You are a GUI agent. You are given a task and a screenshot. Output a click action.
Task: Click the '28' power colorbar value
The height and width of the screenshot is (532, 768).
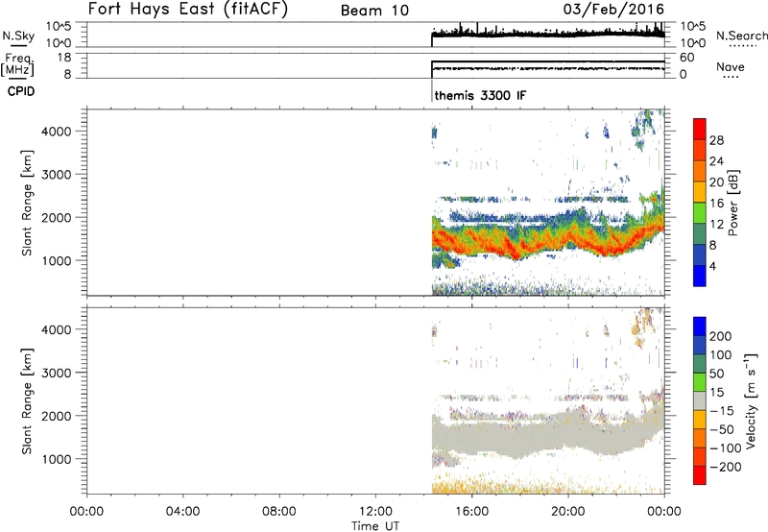(x=716, y=140)
